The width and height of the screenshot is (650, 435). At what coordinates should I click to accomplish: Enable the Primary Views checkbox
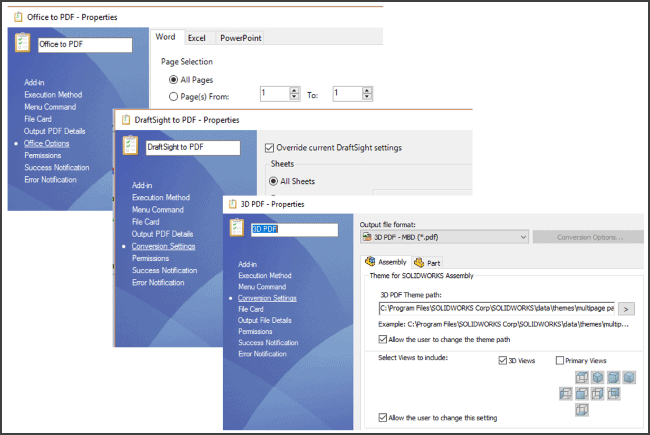pyautogui.click(x=561, y=360)
